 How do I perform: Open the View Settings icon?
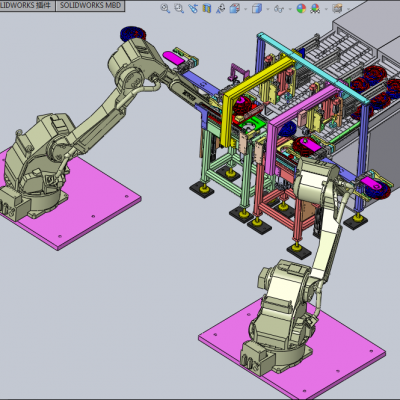pos(337,8)
